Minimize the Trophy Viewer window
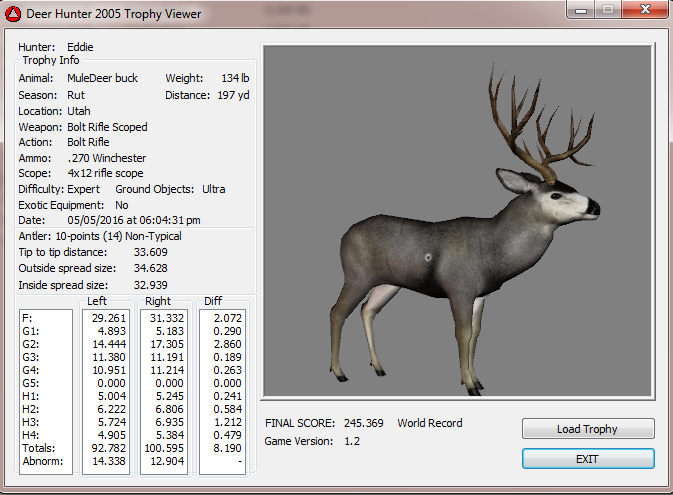Viewport: 673px width, 495px height. (582, 10)
